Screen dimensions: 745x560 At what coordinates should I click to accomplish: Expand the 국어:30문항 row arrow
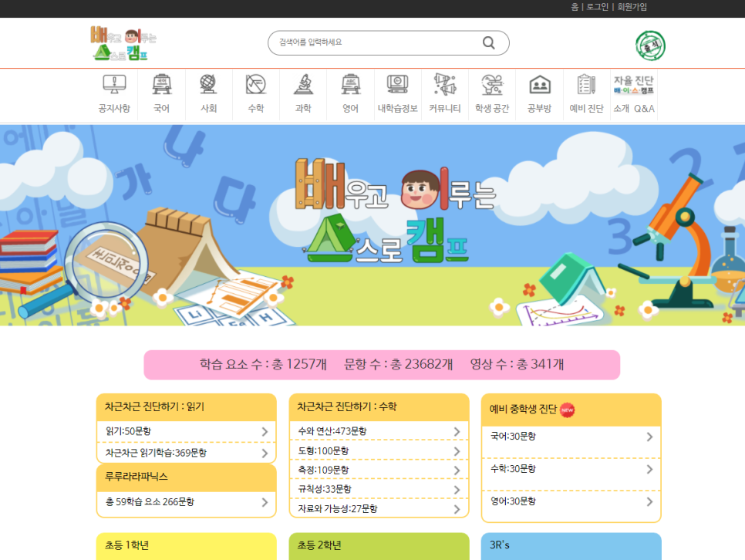coord(649,437)
